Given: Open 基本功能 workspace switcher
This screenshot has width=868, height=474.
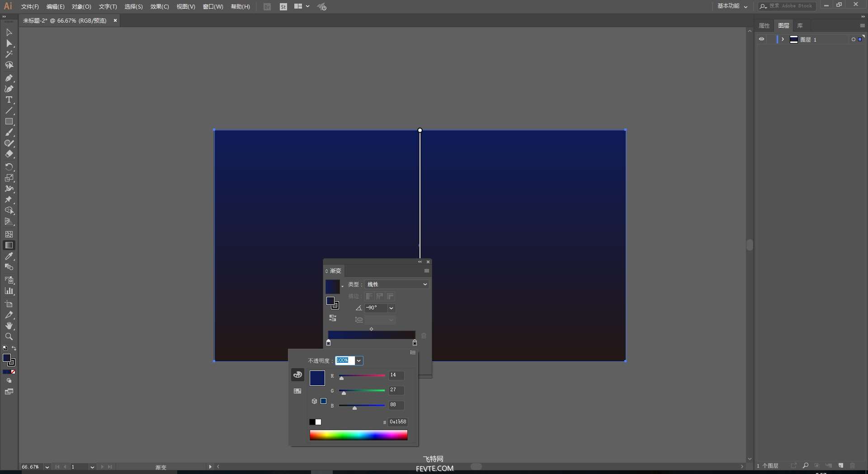Looking at the screenshot, I should click(732, 6).
